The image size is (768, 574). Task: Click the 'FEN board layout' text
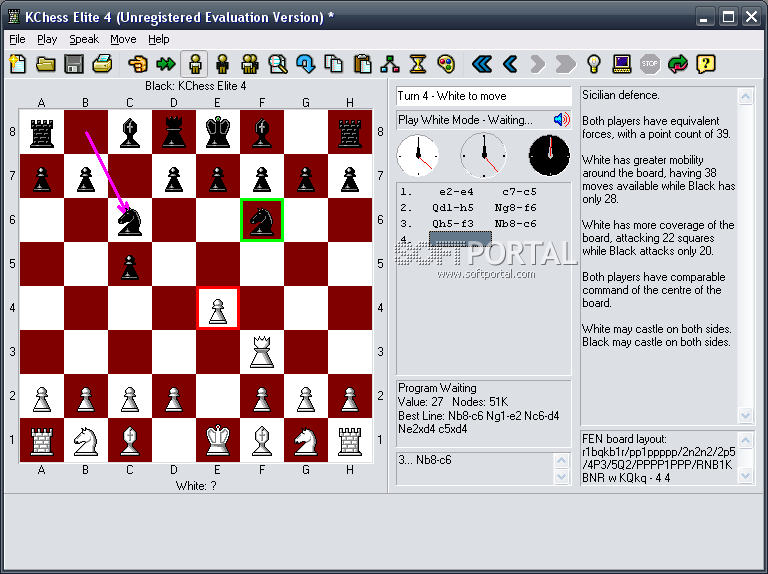[624, 439]
